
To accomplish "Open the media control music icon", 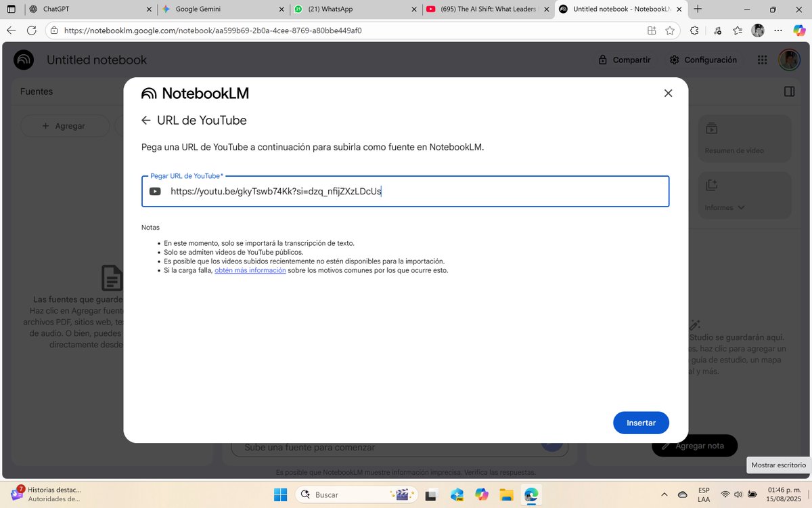I will click(717, 30).
